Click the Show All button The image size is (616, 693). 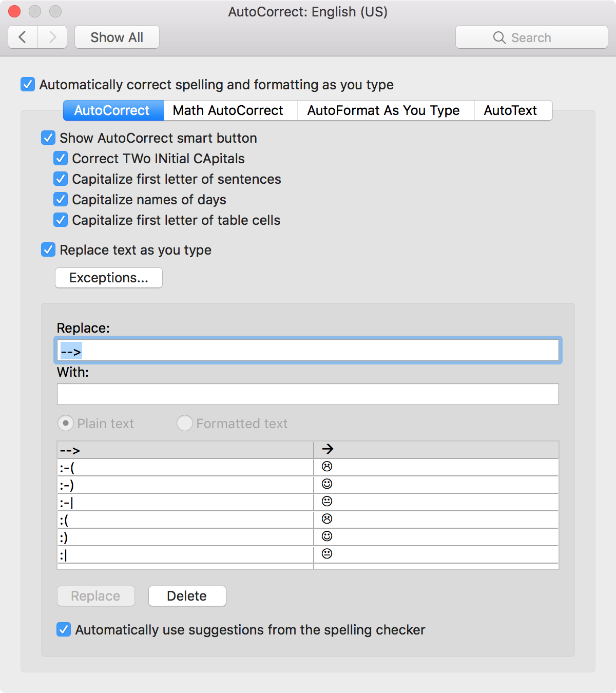(x=117, y=37)
